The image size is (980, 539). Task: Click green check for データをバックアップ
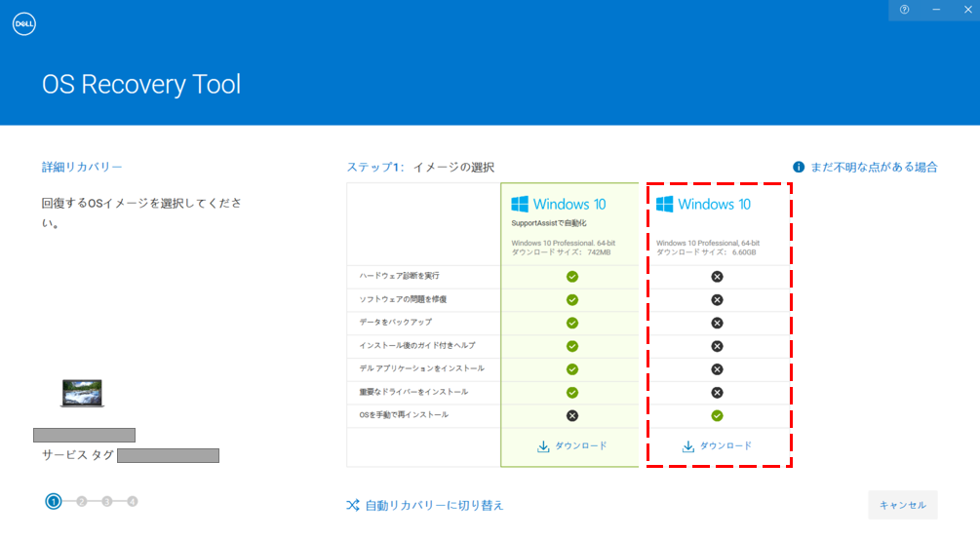coord(571,323)
